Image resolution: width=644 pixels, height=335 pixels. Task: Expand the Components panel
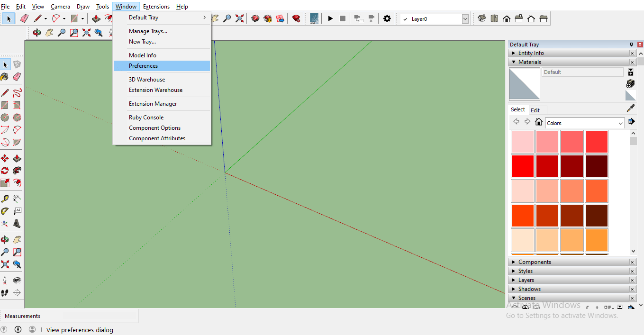coord(535,262)
